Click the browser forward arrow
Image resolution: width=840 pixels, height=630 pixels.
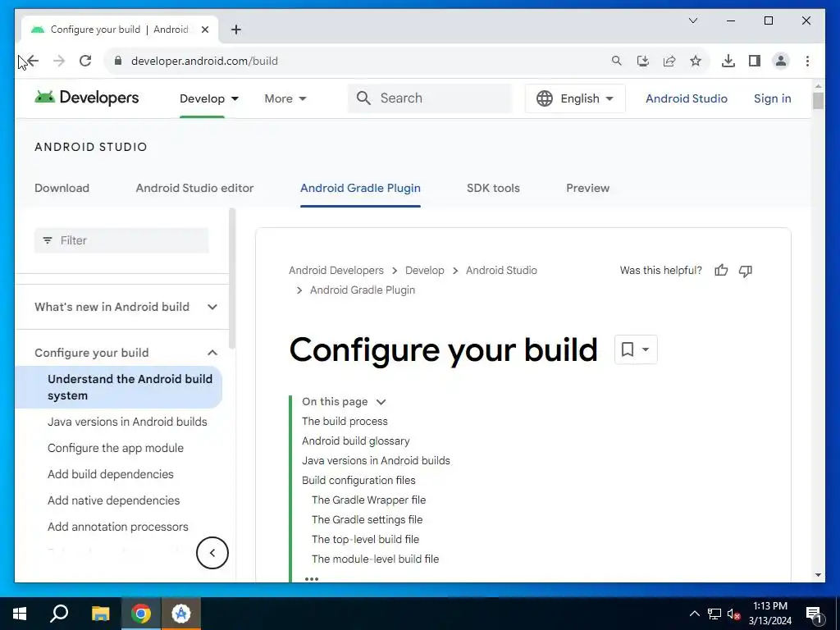pyautogui.click(x=59, y=61)
